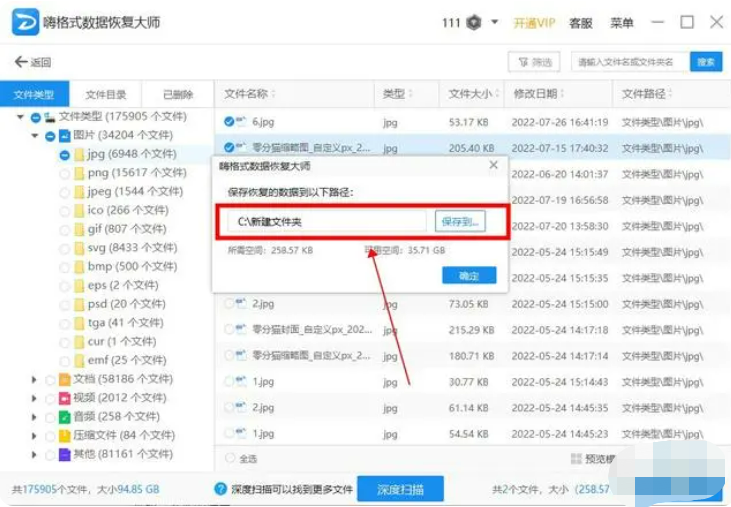Open the 客服 menu

580,22
